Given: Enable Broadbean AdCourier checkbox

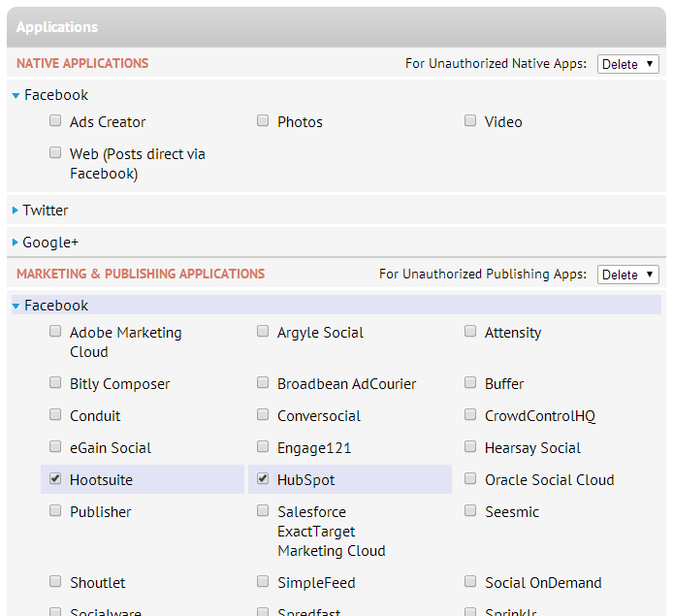Looking at the screenshot, I should pyautogui.click(x=263, y=382).
